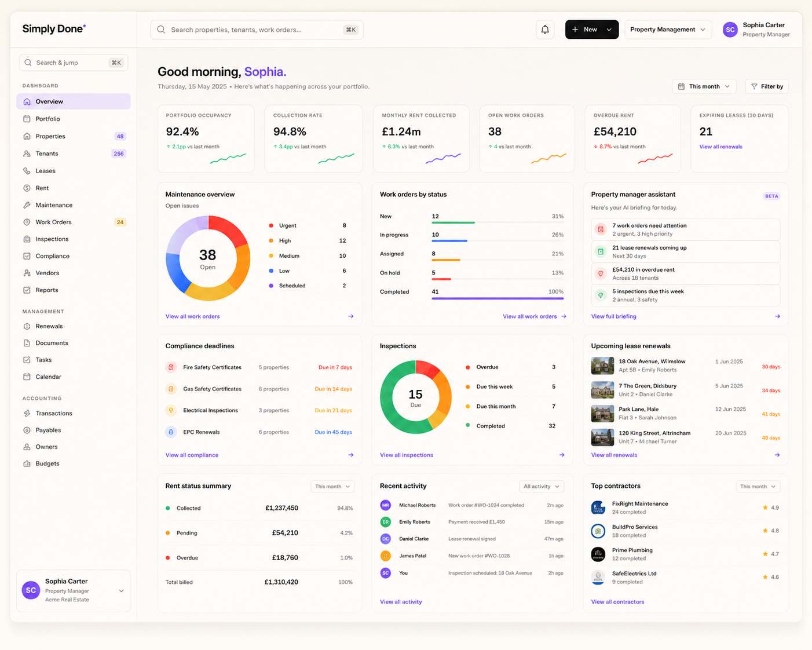Click the Filter by button
Image resolution: width=812 pixels, height=650 pixels.
pyautogui.click(x=767, y=86)
